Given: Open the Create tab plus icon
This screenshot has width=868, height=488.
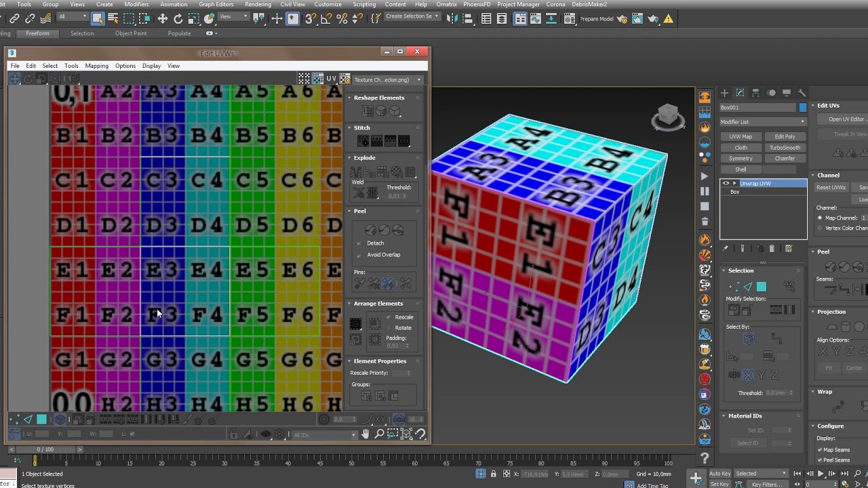Looking at the screenshot, I should point(724,93).
